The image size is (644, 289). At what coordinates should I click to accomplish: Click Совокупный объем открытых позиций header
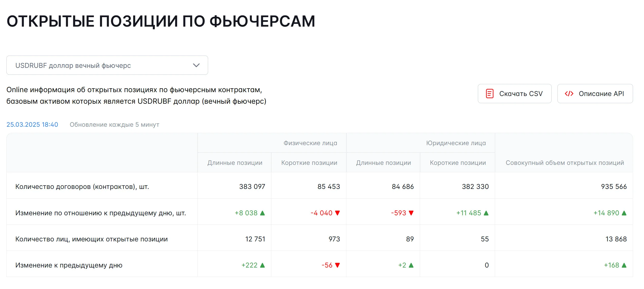[565, 163]
